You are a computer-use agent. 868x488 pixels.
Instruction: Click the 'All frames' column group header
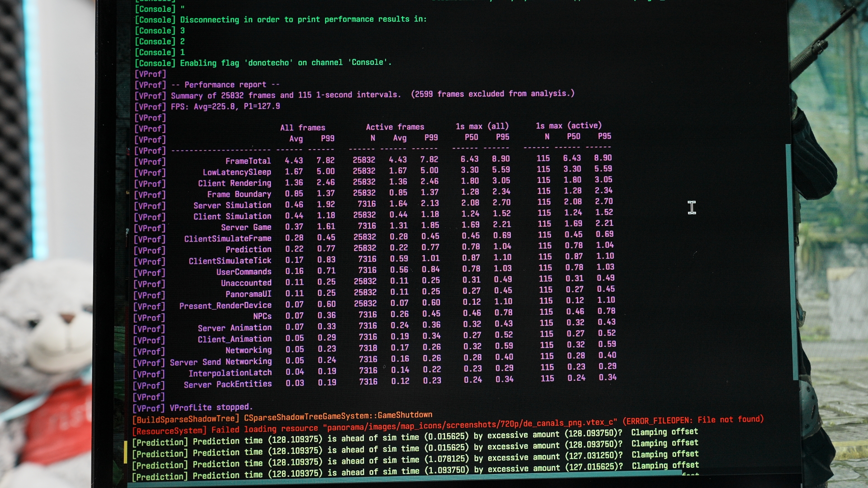(302, 128)
